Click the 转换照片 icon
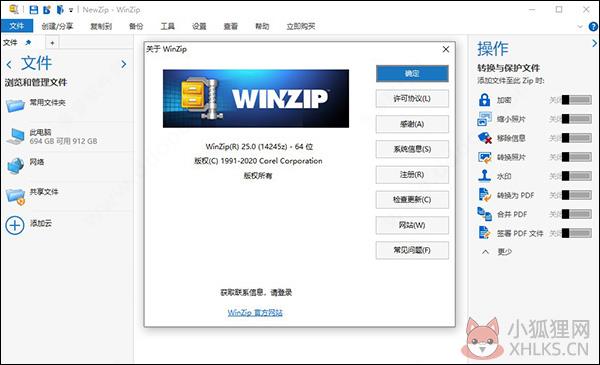The height and width of the screenshot is (365, 600). tap(484, 157)
